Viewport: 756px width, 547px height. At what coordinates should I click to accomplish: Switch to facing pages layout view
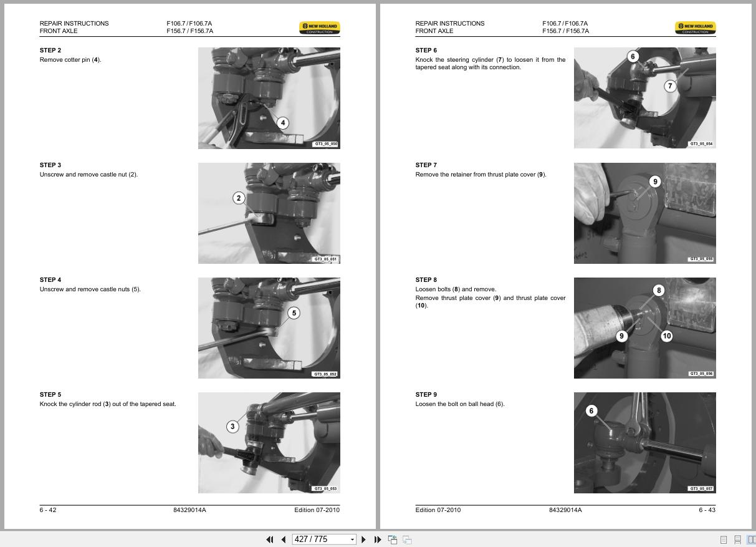click(751, 540)
